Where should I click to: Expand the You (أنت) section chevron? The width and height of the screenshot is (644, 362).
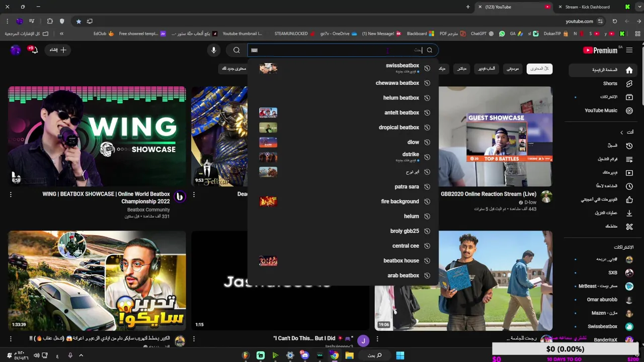point(622,132)
